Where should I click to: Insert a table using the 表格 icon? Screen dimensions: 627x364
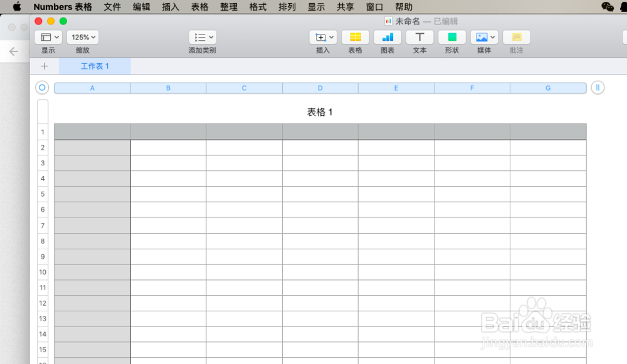(356, 38)
